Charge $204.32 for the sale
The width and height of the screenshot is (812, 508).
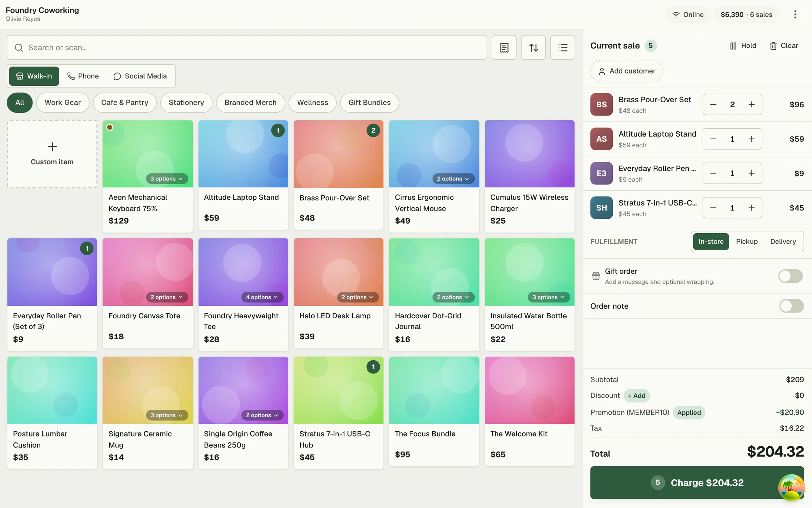(697, 483)
